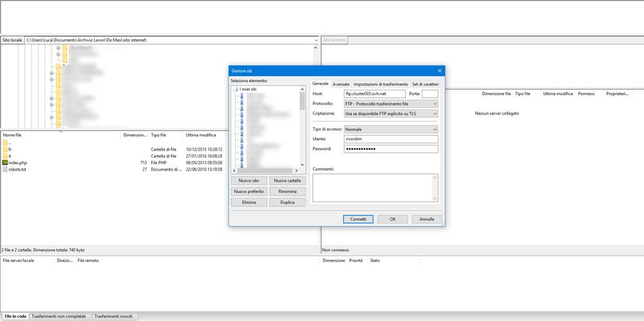This screenshot has height=321, width=644.
Task: Focus the Password input field
Action: coord(391,149)
